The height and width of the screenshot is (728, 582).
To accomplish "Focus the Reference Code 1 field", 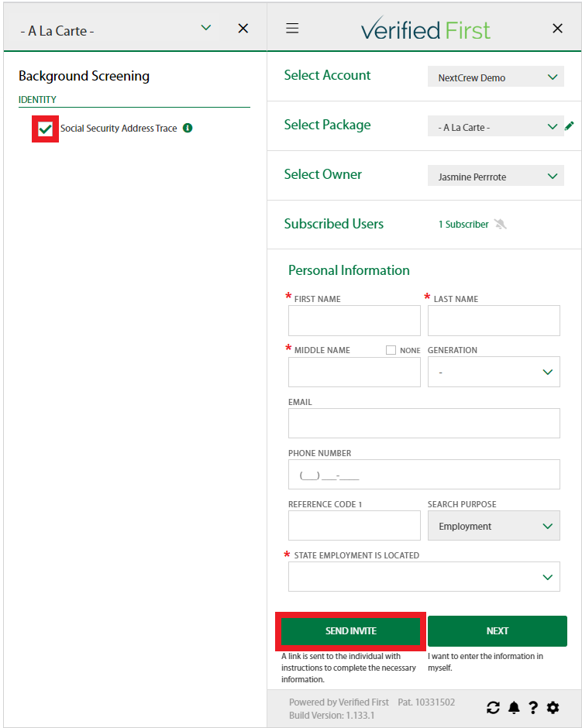I will 354,526.
